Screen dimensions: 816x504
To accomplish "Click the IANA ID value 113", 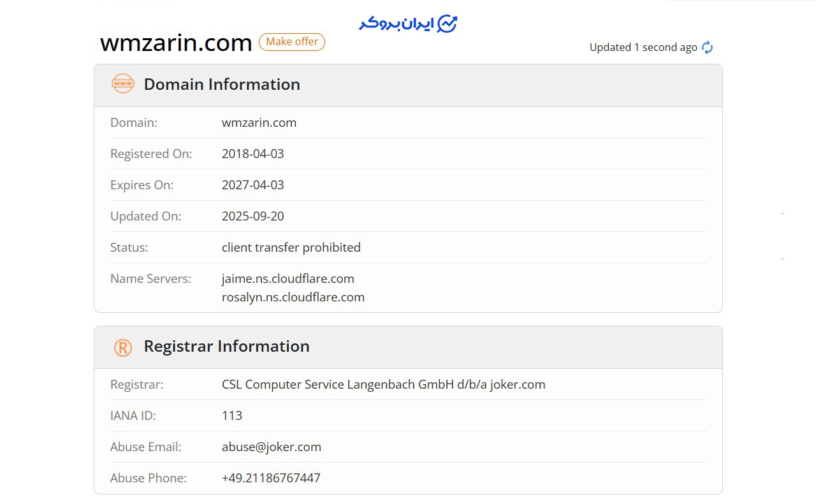I will click(232, 415).
